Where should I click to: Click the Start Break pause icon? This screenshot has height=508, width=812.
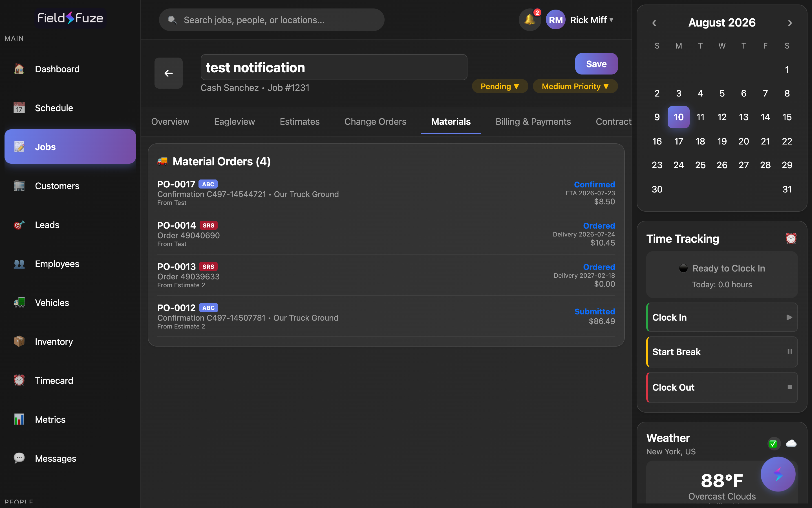[790, 351]
